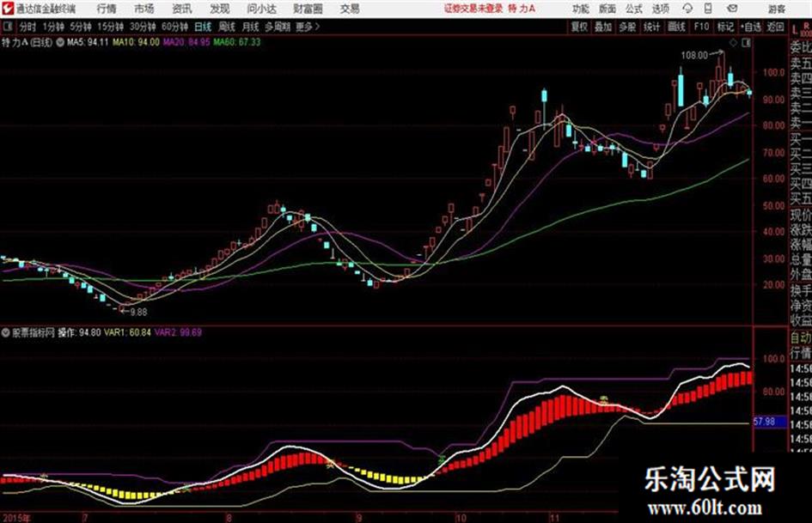Click the 2015年 timeline label
This screenshot has width=812, height=523.
click(x=16, y=518)
